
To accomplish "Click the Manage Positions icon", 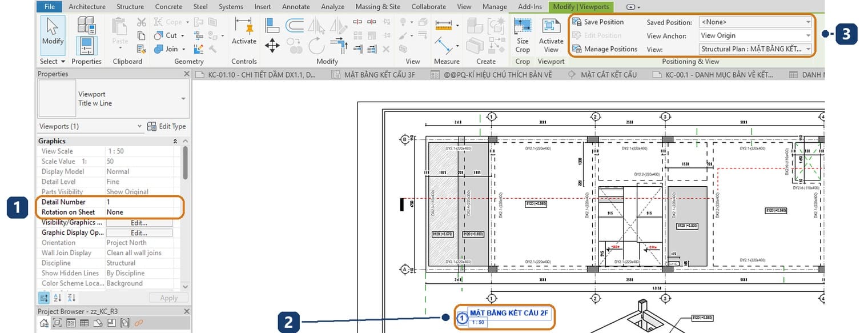I will (576, 49).
